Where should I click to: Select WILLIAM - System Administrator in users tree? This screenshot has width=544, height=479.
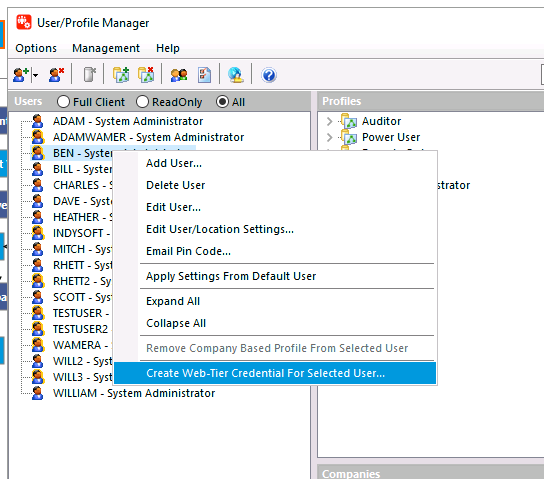(134, 393)
